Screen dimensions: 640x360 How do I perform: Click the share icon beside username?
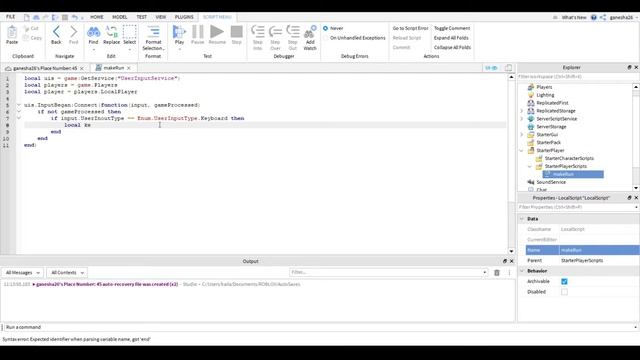(603, 17)
